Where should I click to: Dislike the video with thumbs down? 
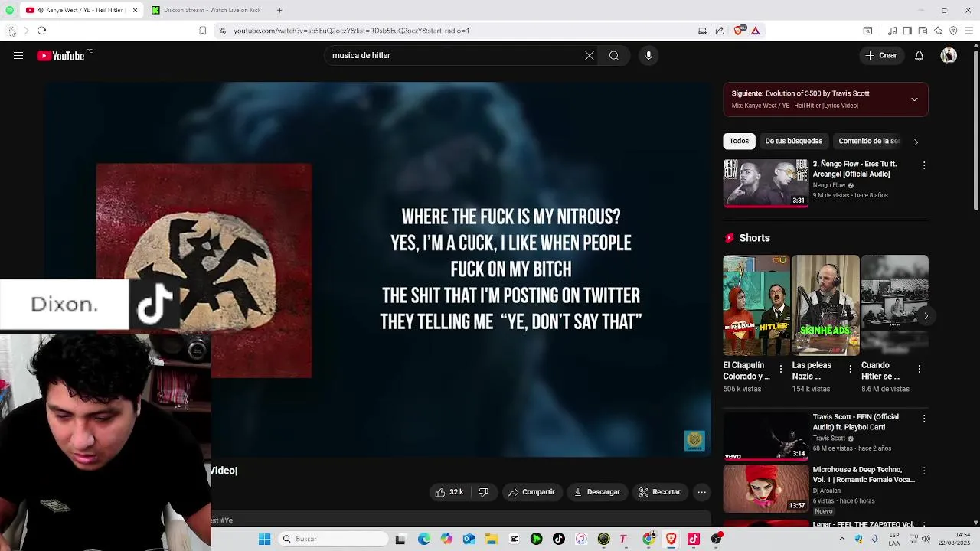[483, 492]
